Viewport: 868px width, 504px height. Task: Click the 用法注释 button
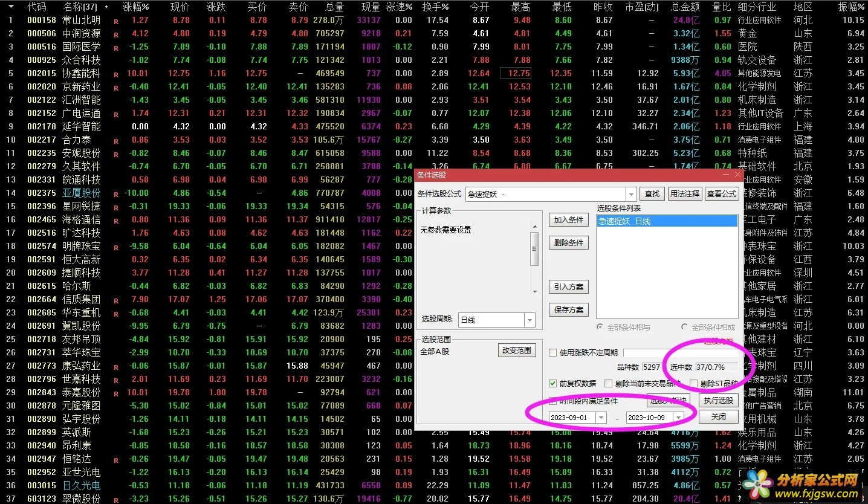[684, 194]
